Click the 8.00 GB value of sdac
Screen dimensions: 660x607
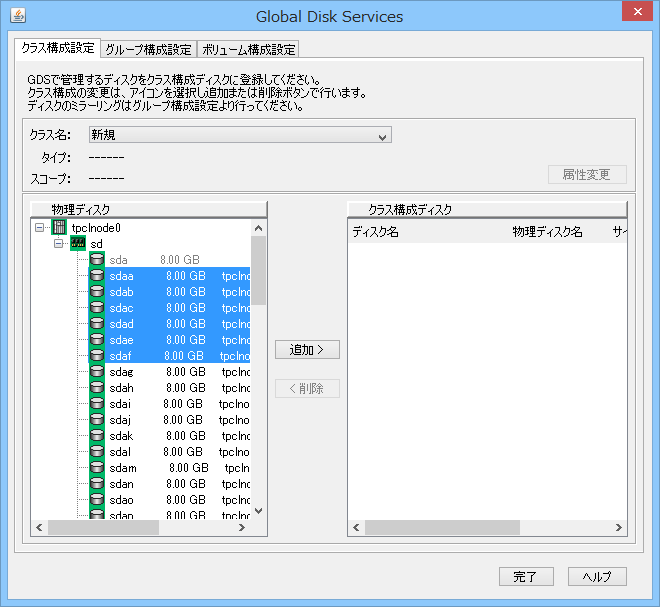pyautogui.click(x=186, y=308)
